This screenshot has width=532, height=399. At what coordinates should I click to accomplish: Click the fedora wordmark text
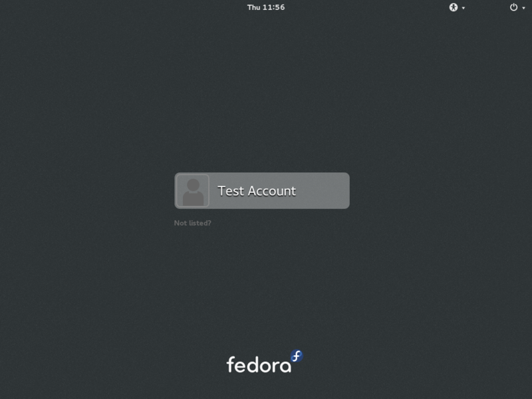pos(259,364)
